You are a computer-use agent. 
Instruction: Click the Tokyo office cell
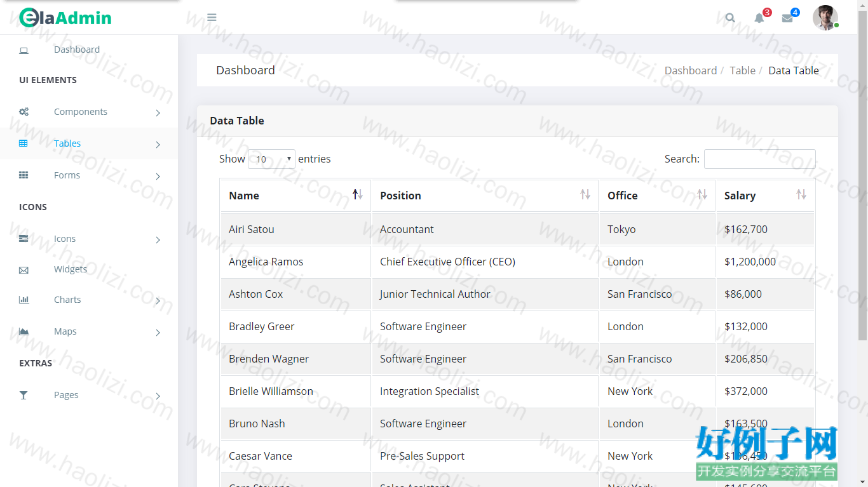pos(657,229)
